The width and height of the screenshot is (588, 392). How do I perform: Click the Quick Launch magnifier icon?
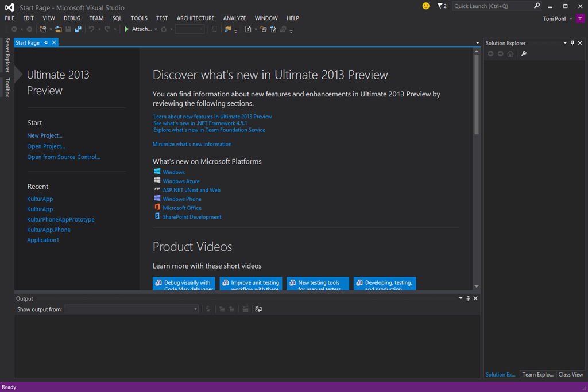click(537, 6)
